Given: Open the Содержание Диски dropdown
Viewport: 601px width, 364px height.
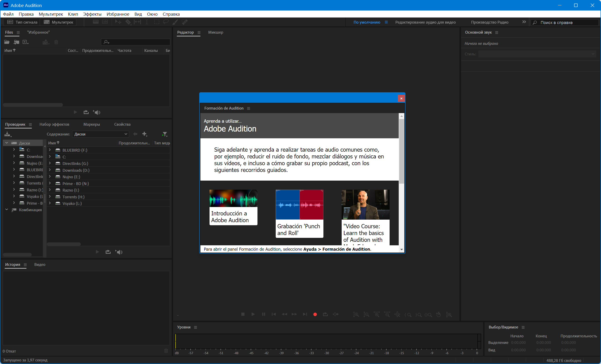Looking at the screenshot, I should [101, 134].
